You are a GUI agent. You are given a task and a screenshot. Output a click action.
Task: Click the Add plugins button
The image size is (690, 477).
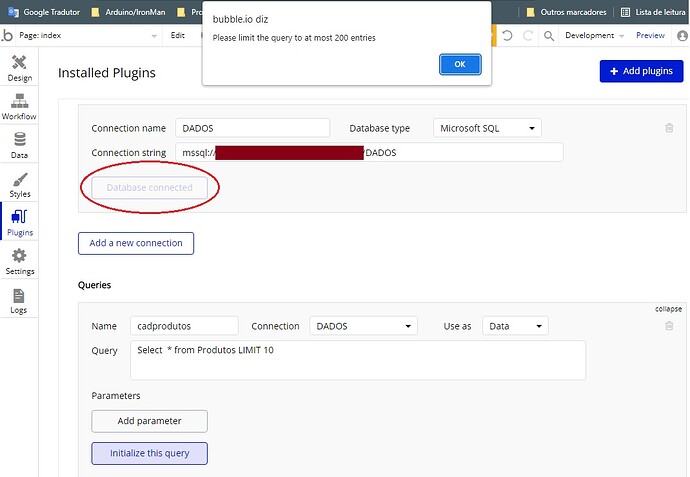coord(641,71)
